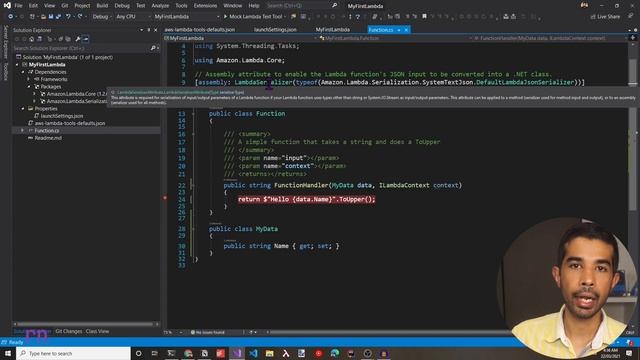
Task: Click bookmark toggle icon in toolbar
Action: point(424,17)
